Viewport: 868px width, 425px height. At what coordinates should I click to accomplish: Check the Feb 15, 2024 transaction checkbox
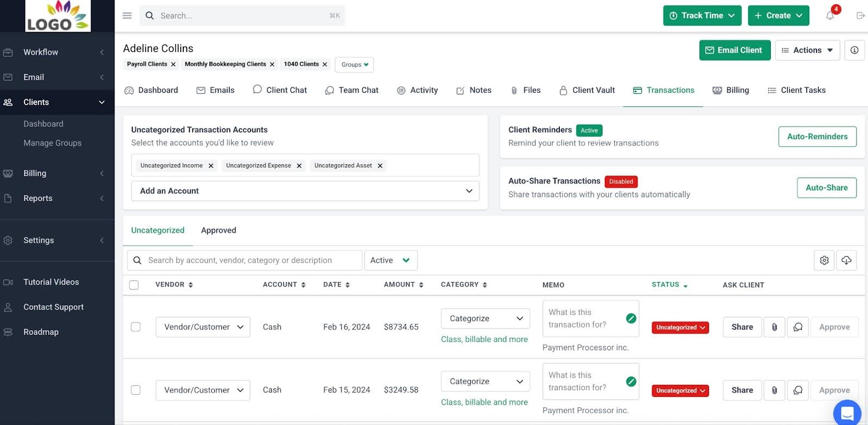point(136,390)
